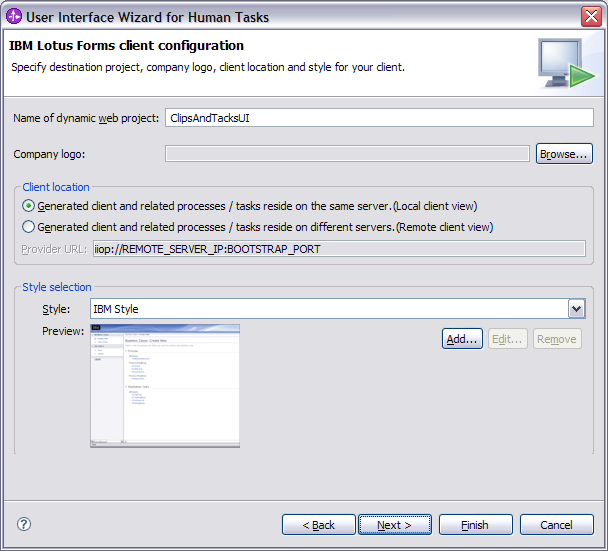Image resolution: width=608 pixels, height=551 pixels.
Task: Click the Client location group label
Action: pyautogui.click(x=56, y=187)
